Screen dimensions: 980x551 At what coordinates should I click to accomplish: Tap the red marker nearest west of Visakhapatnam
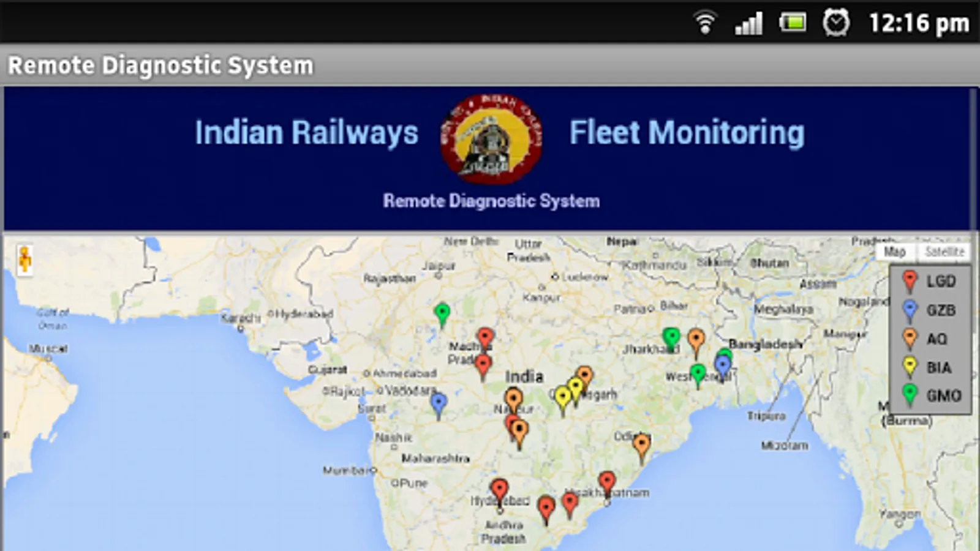point(570,504)
